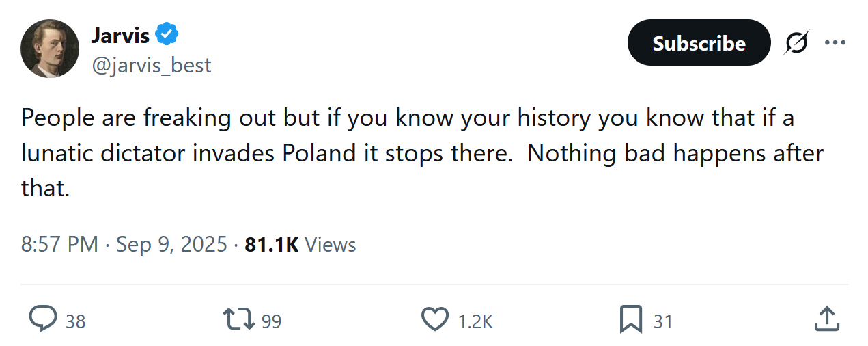The image size is (868, 346).
Task: Click the bookmark count 31
Action: click(662, 321)
